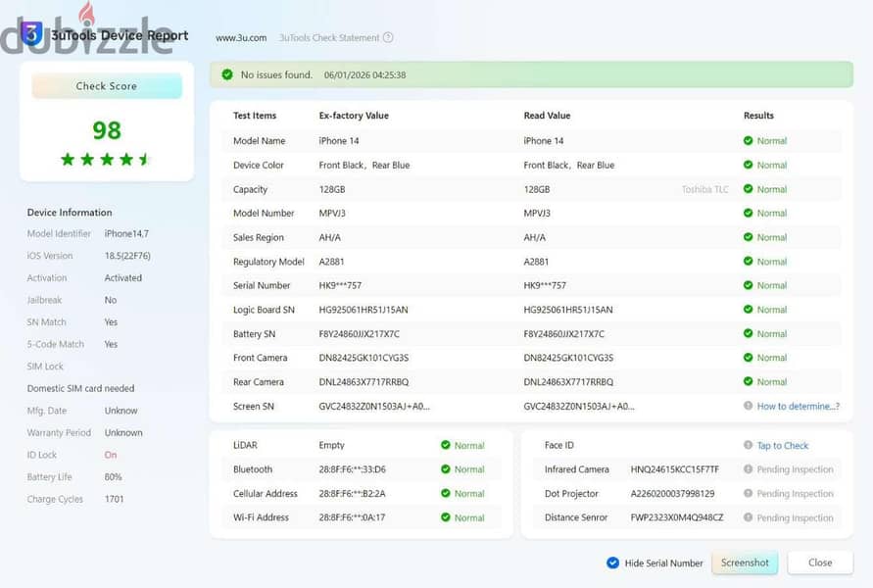Viewport: 873px width, 588px height.
Task: Click the Read Value column header
Action: click(x=547, y=116)
